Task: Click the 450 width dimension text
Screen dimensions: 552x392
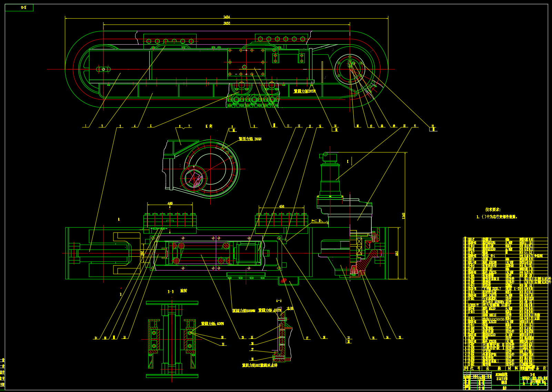Action: click(282, 206)
